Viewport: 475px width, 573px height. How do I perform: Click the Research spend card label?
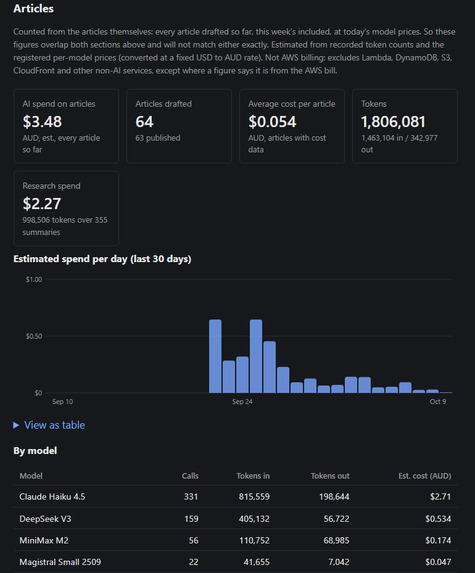[x=52, y=186]
